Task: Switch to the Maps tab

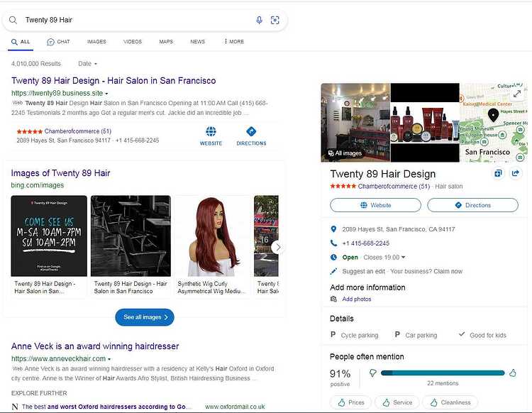Action: 166,42
